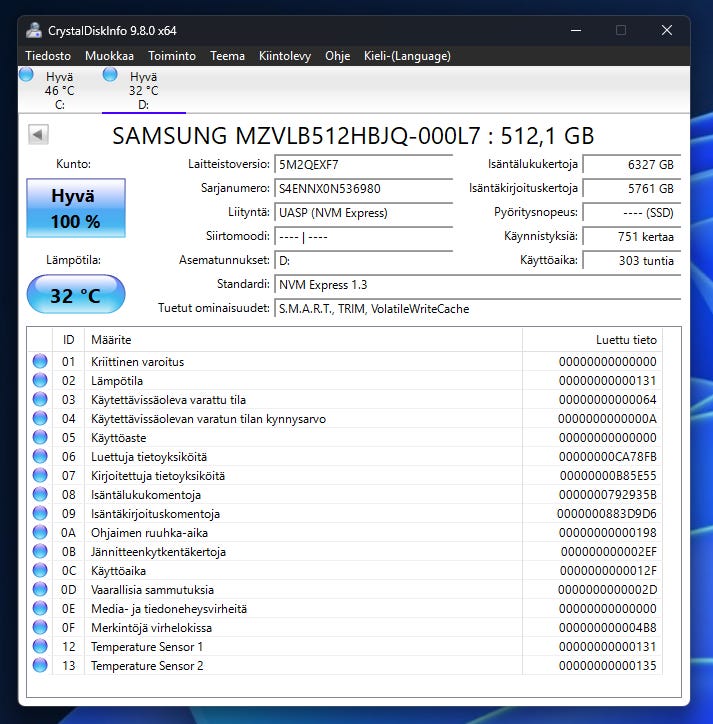Click status orb for Käyttöaste row
713x724 pixels.
coord(40,438)
